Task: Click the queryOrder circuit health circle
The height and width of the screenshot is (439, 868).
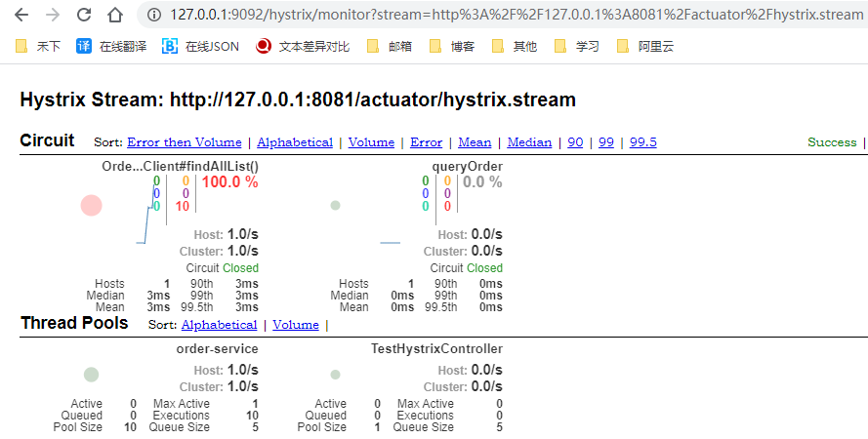Action: [335, 206]
